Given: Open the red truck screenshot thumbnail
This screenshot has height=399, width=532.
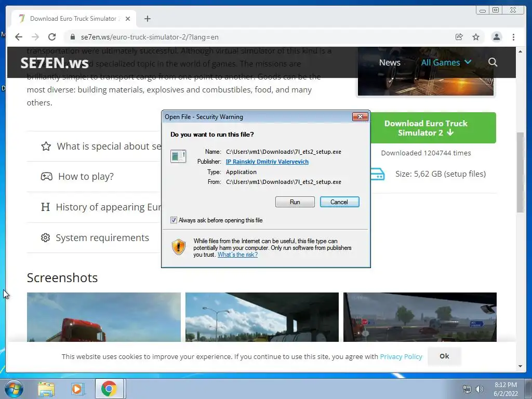Looking at the screenshot, I should (x=104, y=317).
